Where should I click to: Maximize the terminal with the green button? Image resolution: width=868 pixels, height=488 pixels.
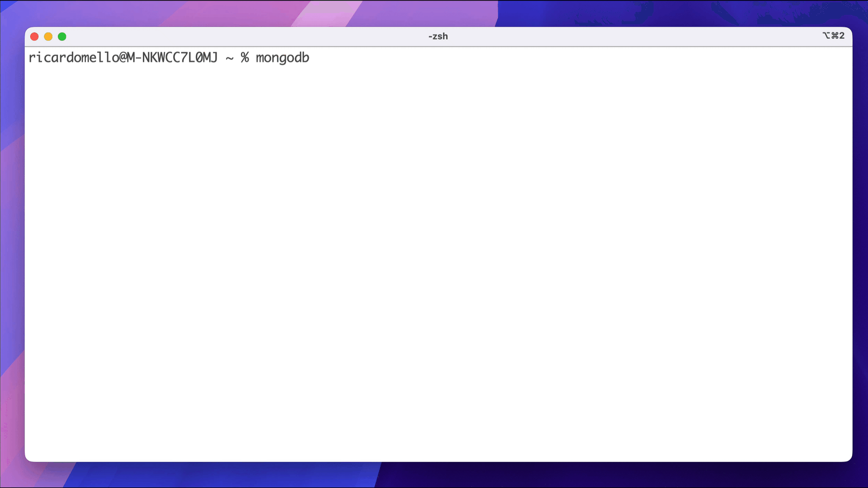(62, 37)
